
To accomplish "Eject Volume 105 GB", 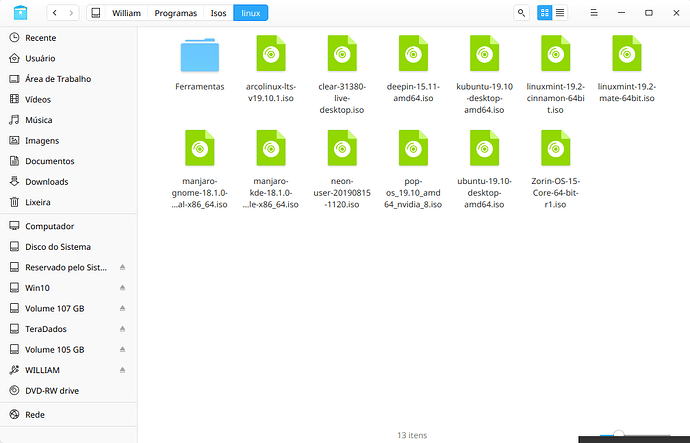I will tap(123, 350).
